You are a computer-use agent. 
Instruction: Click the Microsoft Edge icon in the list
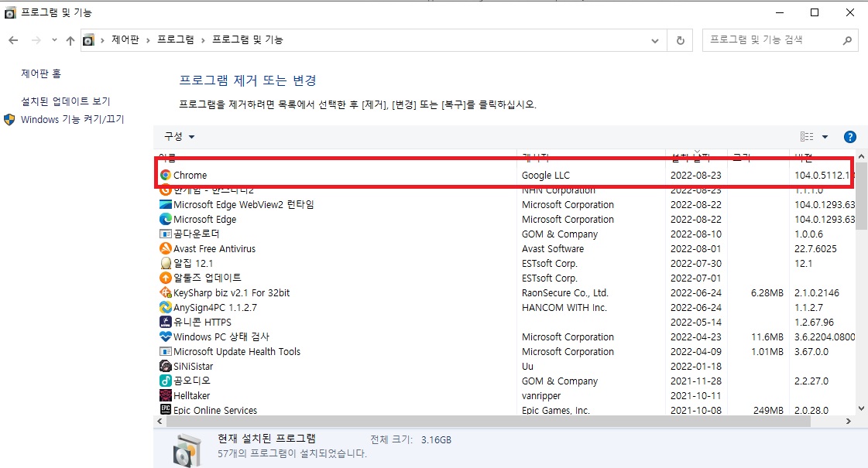tap(165, 219)
